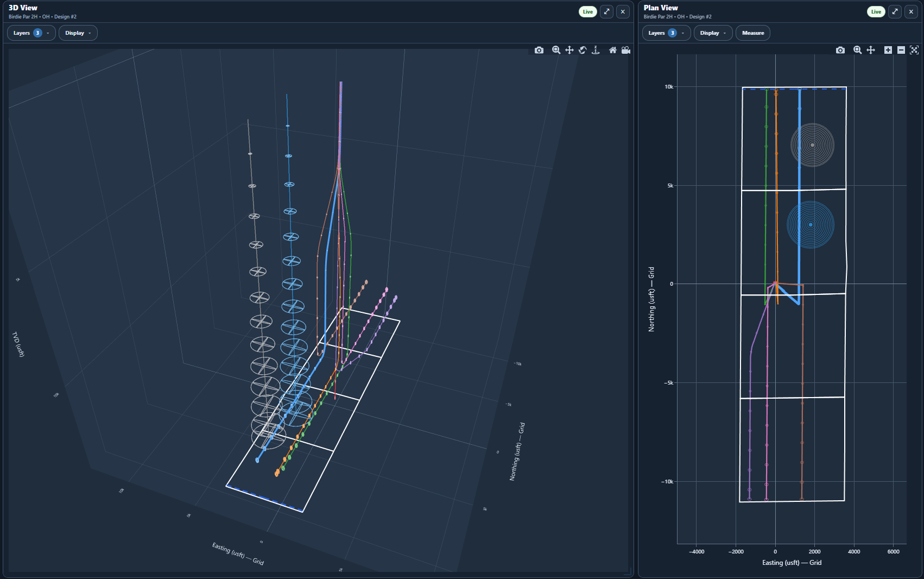This screenshot has height=579, width=924.
Task: Open Display dropdown in 3D View
Action: 78,33
